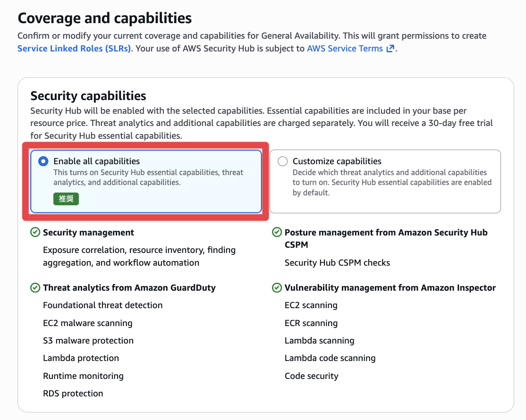The width and height of the screenshot is (526, 420).
Task: Click the checkmark icon next to Vulnerability management
Action: tap(277, 287)
